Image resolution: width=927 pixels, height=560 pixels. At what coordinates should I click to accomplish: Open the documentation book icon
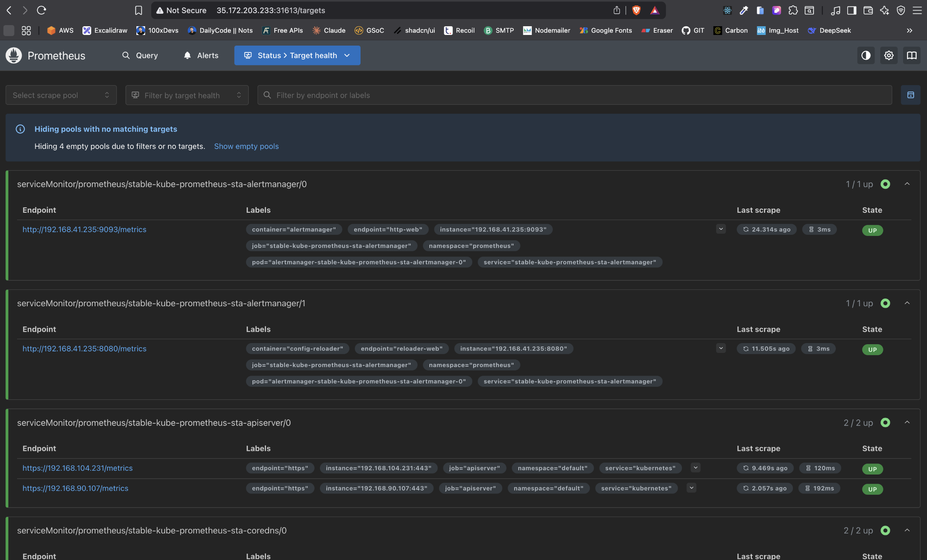click(x=911, y=55)
